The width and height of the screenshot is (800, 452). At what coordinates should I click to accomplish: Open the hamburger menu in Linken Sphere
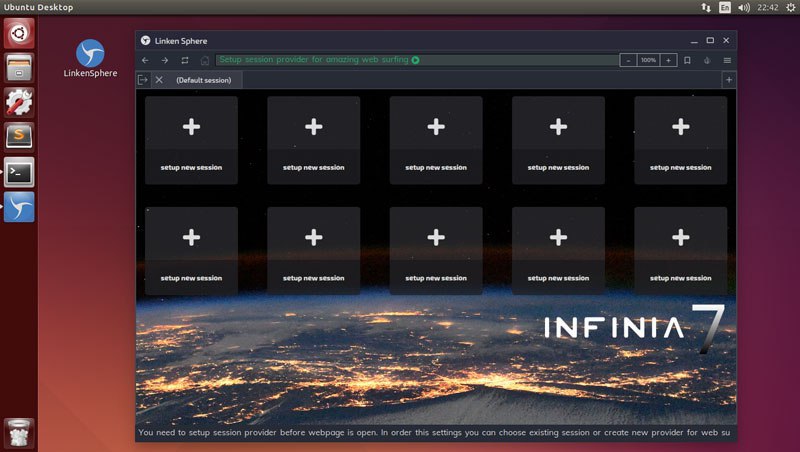[x=727, y=60]
